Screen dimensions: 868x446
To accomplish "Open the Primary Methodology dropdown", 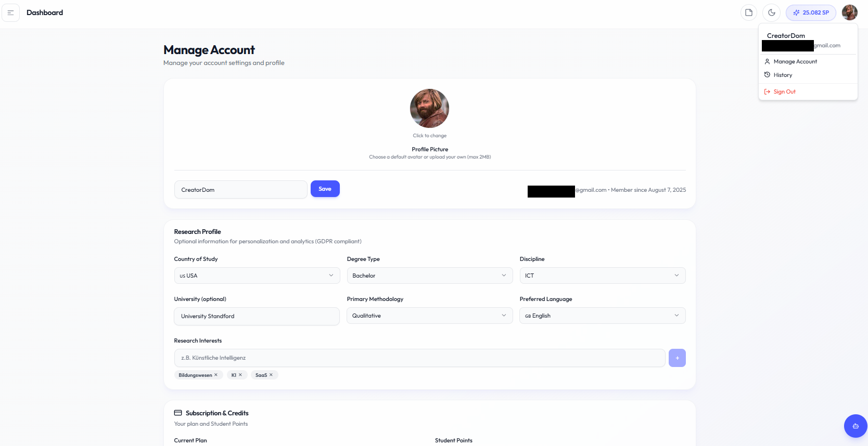I will pyautogui.click(x=429, y=316).
